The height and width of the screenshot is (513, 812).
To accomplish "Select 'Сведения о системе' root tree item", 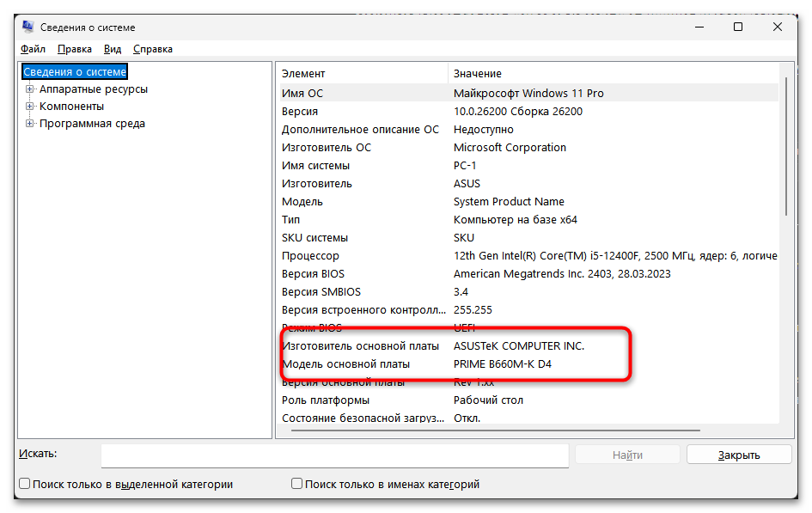I will [75, 72].
